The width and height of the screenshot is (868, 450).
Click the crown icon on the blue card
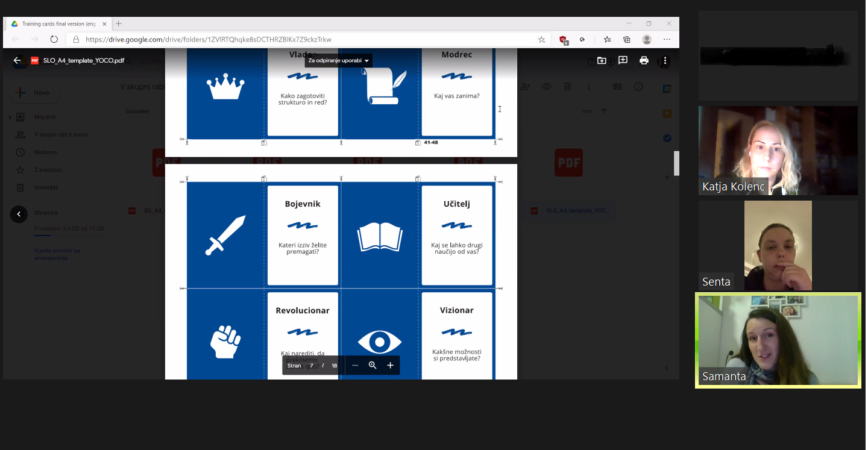(x=225, y=87)
